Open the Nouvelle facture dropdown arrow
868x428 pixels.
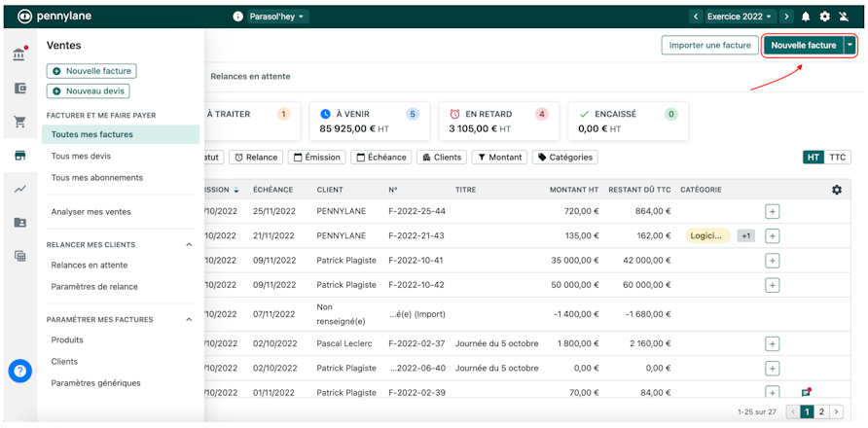[850, 46]
